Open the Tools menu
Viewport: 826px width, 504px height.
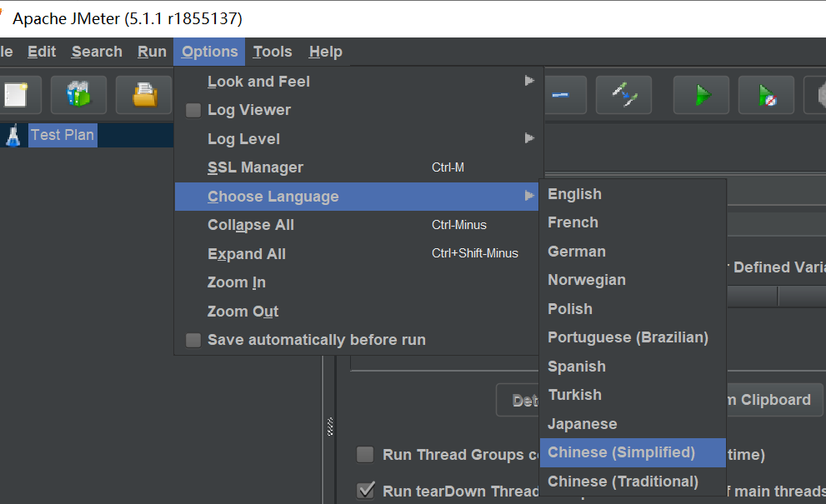(x=273, y=52)
